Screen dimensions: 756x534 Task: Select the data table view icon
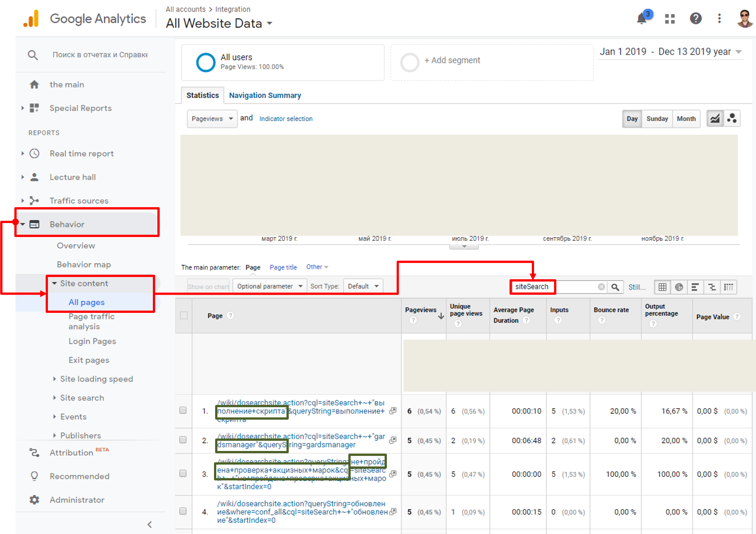point(662,287)
